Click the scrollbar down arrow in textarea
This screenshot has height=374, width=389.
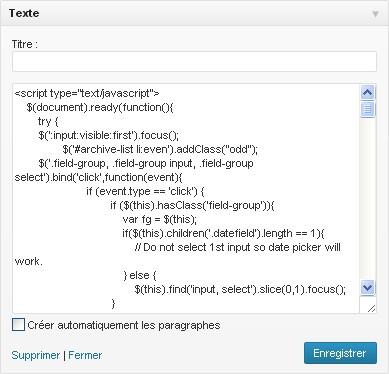[x=367, y=288]
